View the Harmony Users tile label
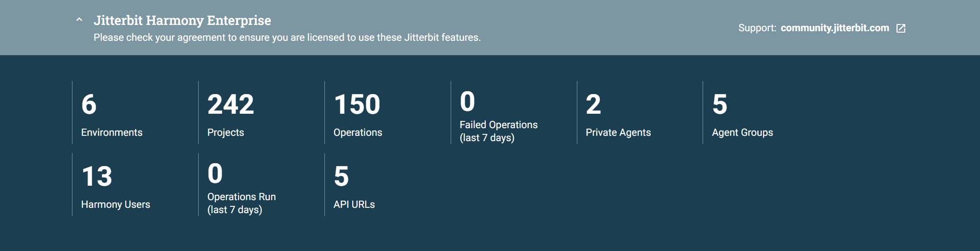Image resolution: width=980 pixels, height=251 pixels. click(x=116, y=204)
